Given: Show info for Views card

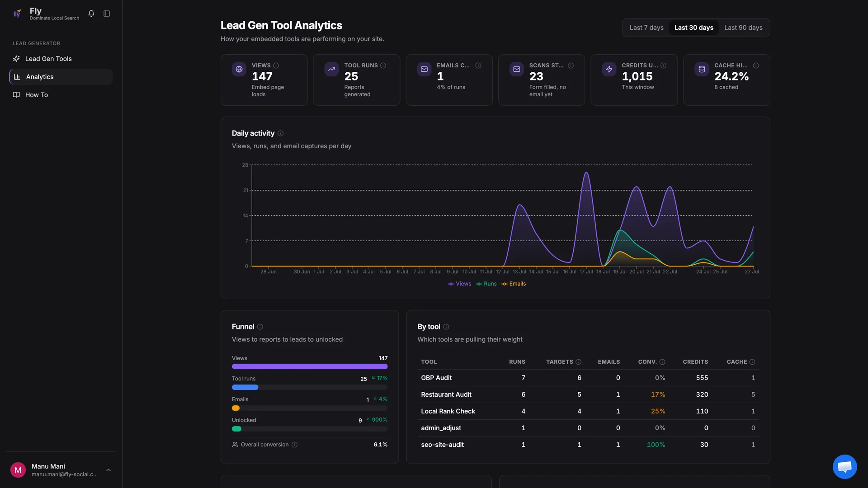Looking at the screenshot, I should [x=276, y=66].
